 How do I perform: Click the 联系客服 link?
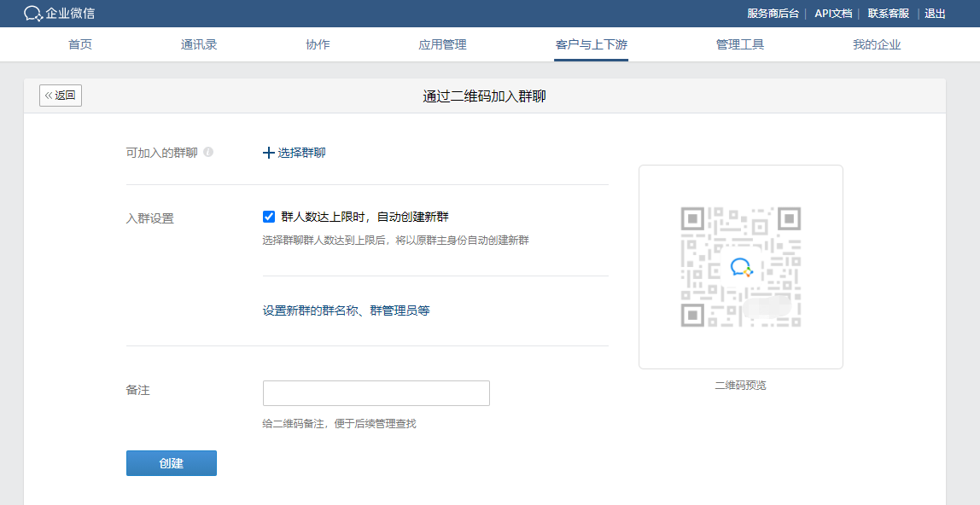889,13
